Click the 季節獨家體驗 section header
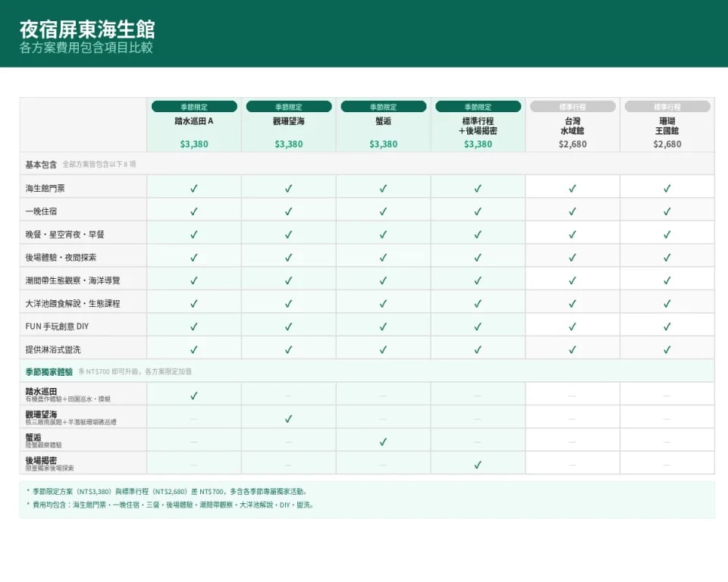The width and height of the screenshot is (728, 582). coord(49,372)
